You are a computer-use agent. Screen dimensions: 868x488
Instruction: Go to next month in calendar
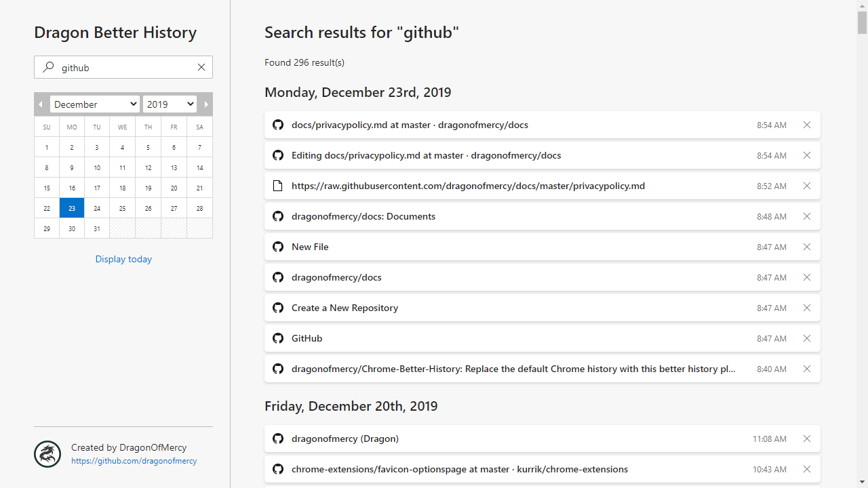[x=206, y=104]
